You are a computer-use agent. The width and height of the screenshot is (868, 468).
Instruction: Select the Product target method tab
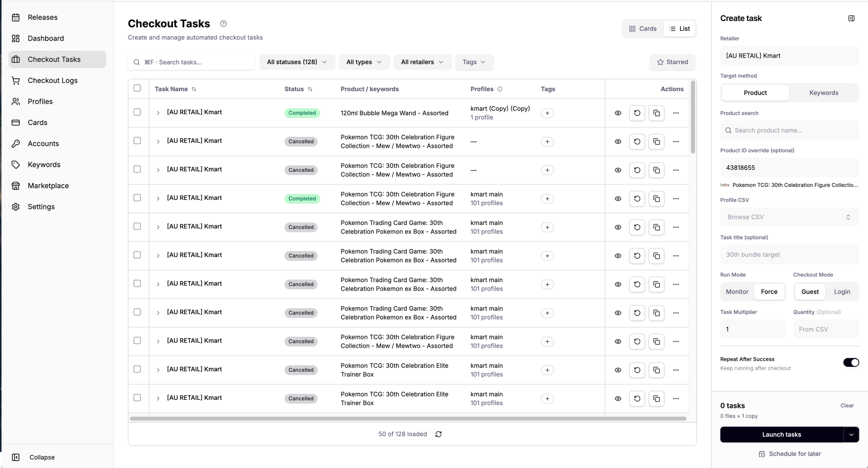tap(755, 93)
